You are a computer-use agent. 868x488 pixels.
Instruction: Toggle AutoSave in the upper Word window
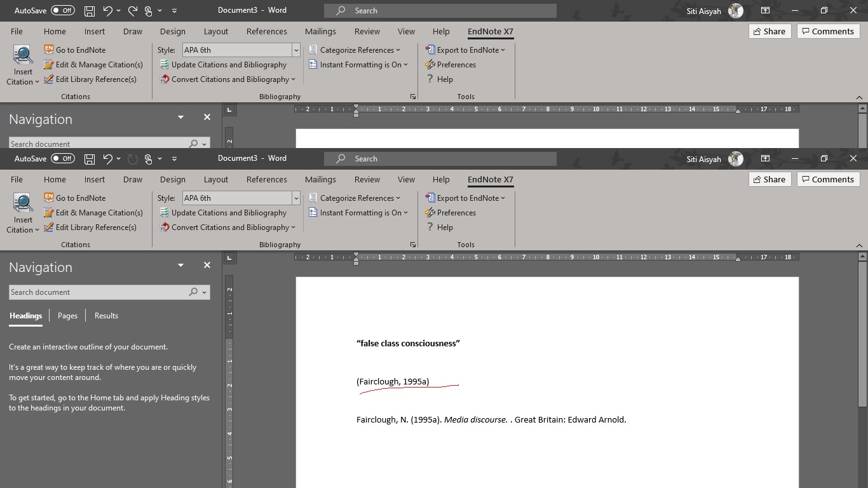coord(63,11)
